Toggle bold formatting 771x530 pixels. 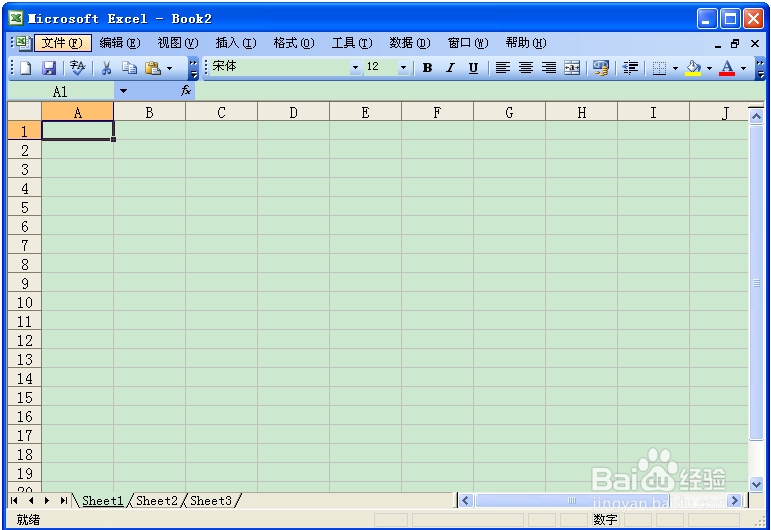coord(427,68)
